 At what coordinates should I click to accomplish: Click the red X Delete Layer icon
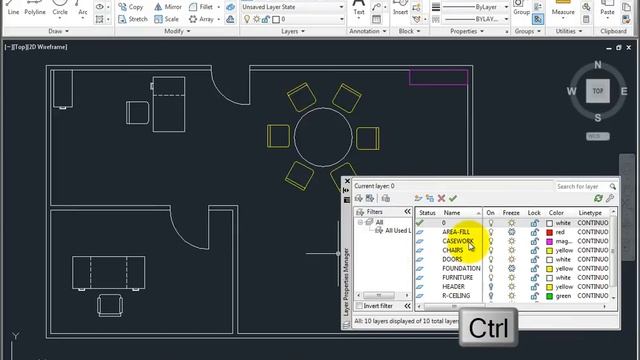click(x=441, y=198)
